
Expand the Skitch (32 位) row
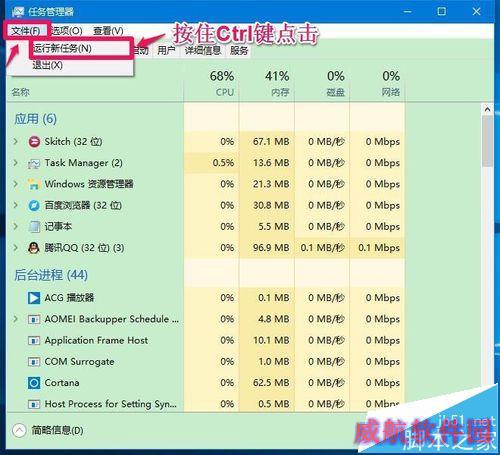click(15, 141)
